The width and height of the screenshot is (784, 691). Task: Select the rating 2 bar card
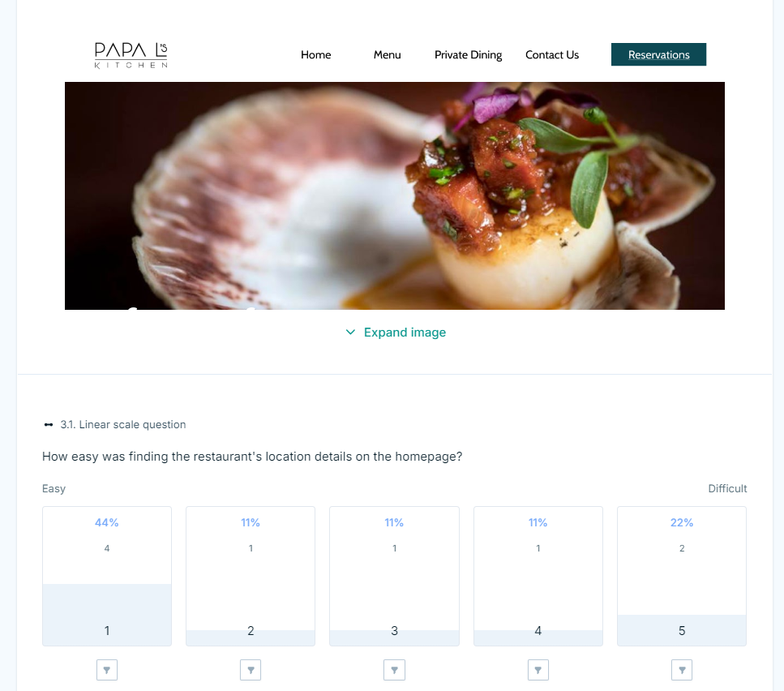point(251,576)
